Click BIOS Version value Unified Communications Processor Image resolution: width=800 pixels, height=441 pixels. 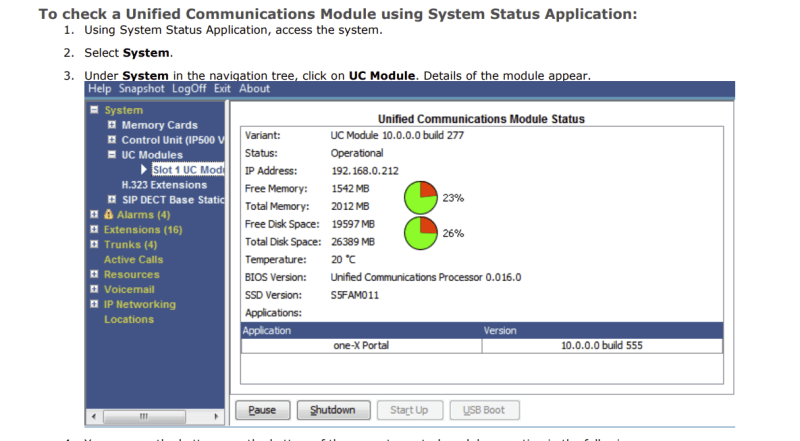click(x=426, y=277)
